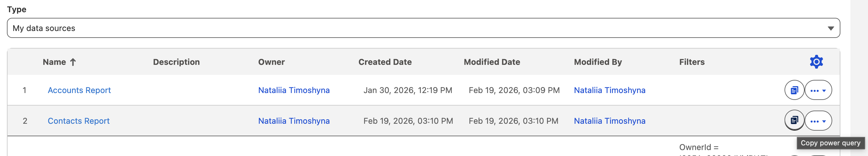Click the Description column header

coord(176,62)
